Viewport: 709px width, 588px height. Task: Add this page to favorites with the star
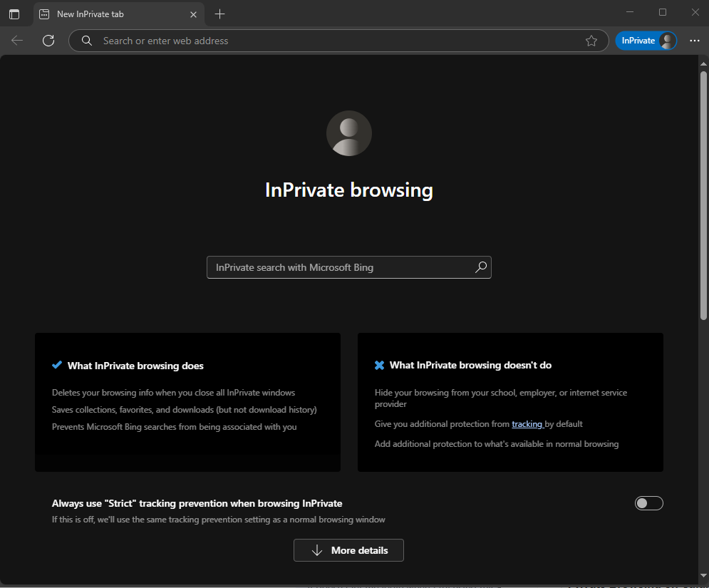tap(591, 41)
